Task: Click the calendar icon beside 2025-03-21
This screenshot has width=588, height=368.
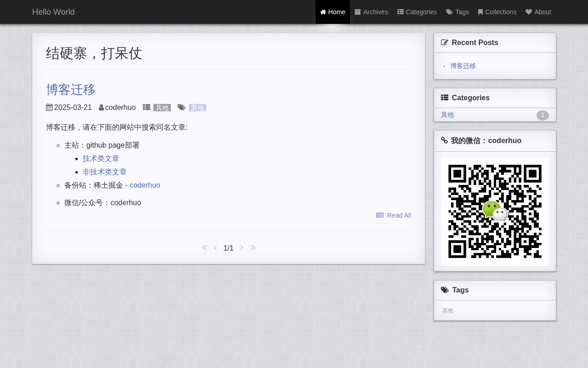Action: (49, 108)
